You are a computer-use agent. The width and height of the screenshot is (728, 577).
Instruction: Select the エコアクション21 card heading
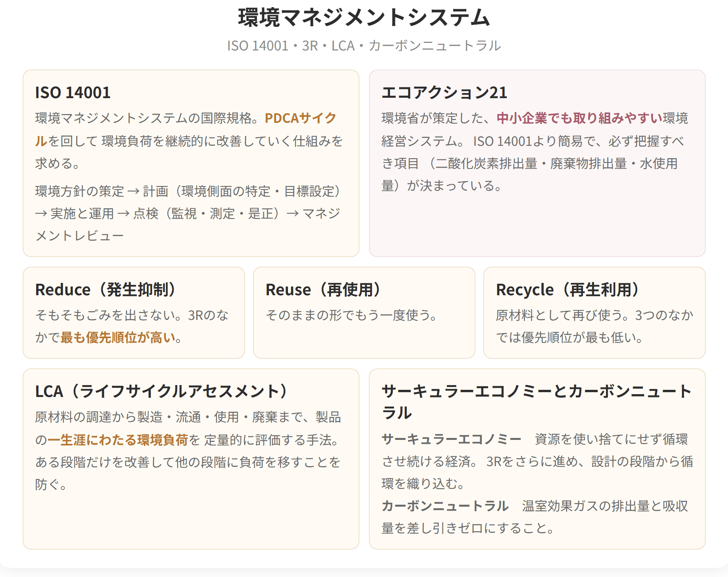pyautogui.click(x=444, y=93)
